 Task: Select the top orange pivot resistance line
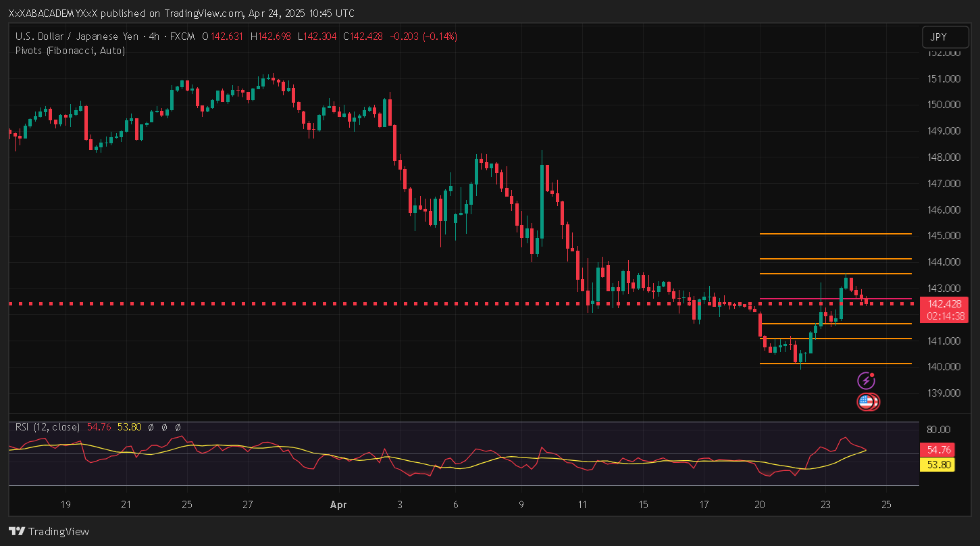(835, 234)
